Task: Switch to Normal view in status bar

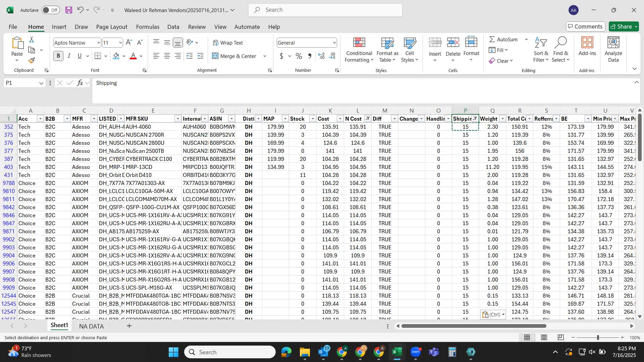Action: [x=527, y=338]
